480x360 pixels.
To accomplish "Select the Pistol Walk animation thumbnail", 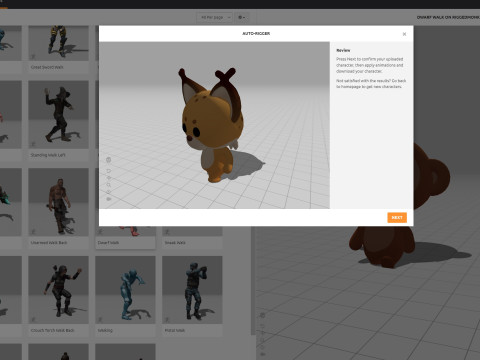I will [x=192, y=290].
